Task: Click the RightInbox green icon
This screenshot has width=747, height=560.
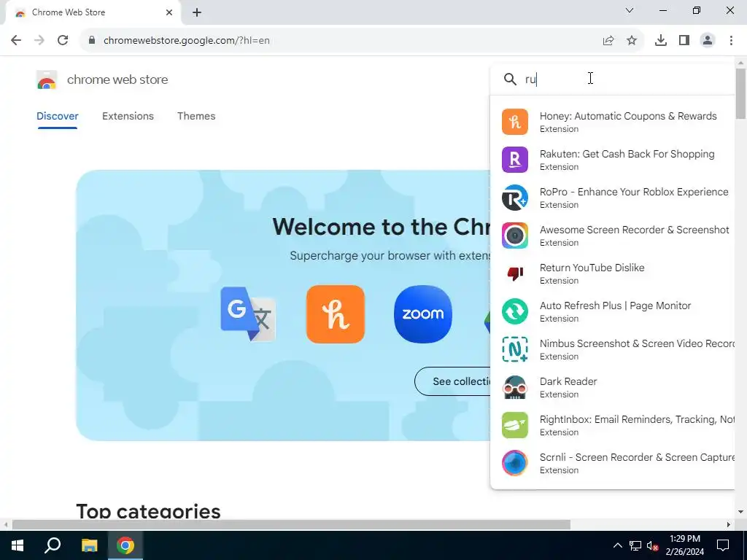Action: click(x=514, y=425)
